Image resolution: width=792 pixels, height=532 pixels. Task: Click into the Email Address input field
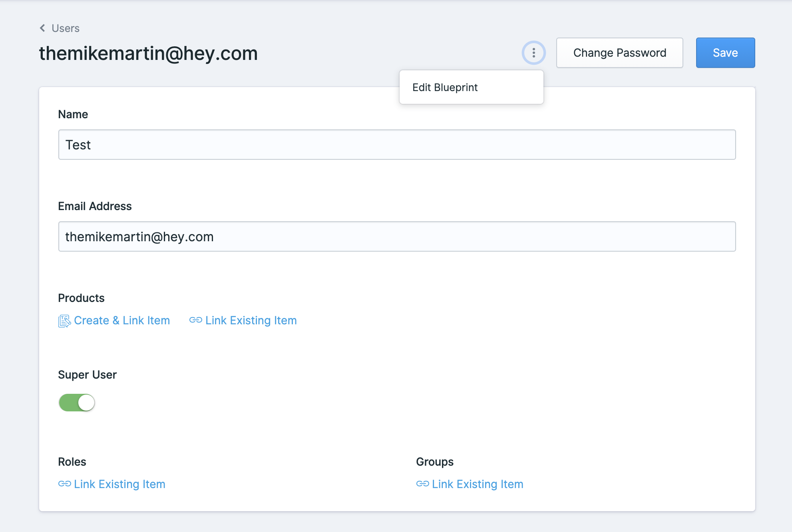pos(396,236)
